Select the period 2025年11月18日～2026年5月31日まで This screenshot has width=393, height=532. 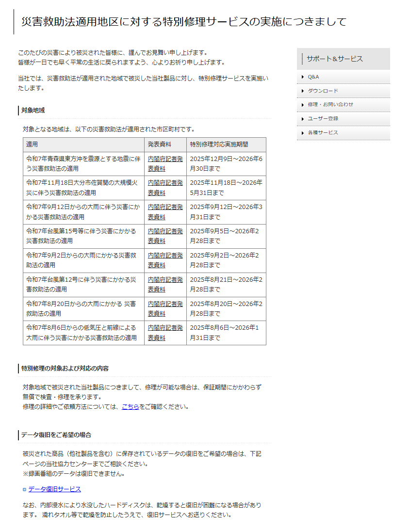tap(227, 188)
